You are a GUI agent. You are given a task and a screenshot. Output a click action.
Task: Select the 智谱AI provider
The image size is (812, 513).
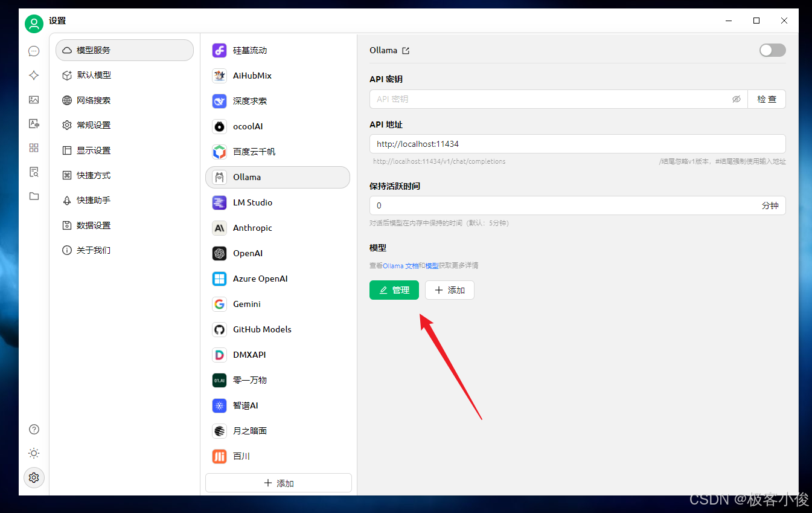278,406
